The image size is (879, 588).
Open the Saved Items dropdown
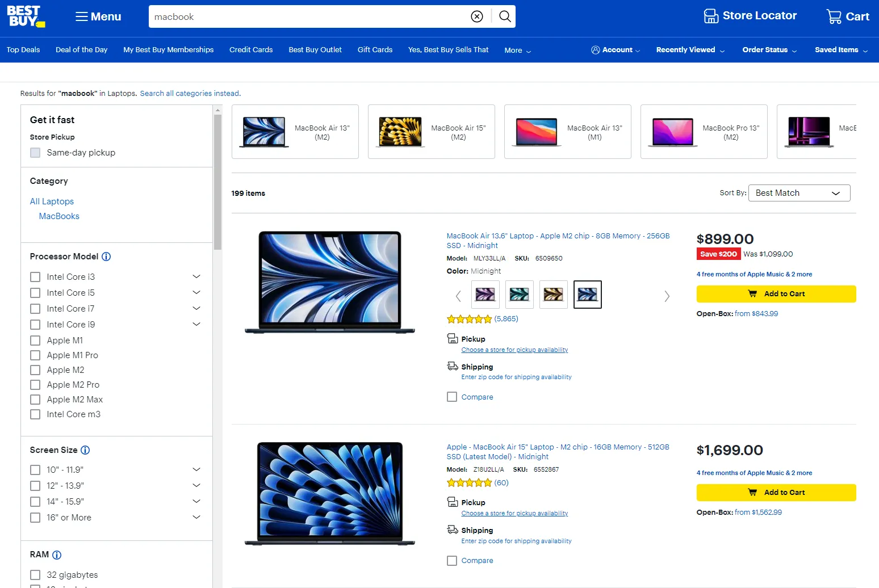click(842, 50)
